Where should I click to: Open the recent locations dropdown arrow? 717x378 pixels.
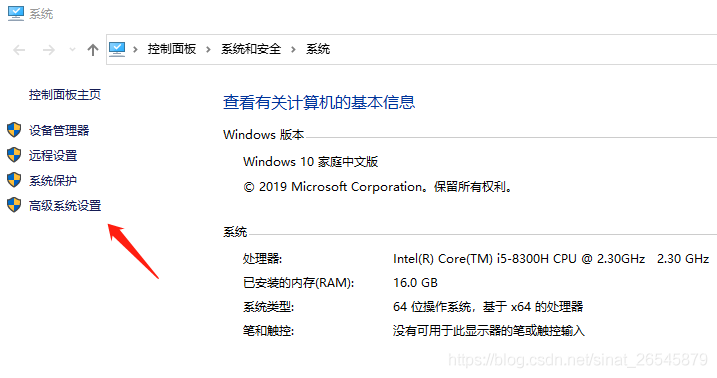click(x=72, y=49)
